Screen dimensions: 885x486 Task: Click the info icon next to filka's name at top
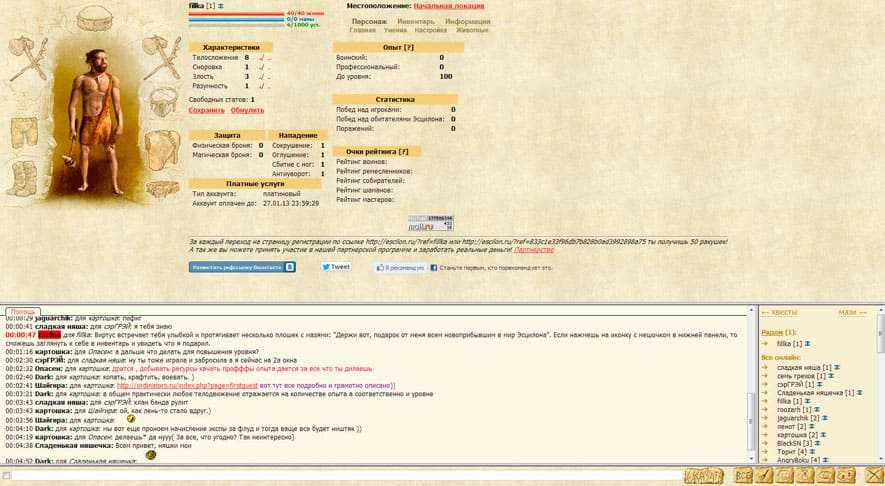(221, 6)
